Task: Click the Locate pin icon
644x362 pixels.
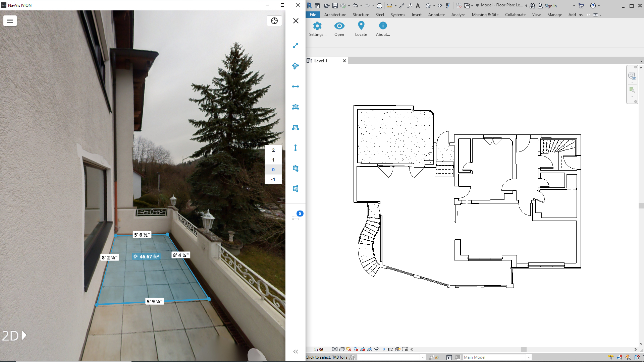Action: click(x=361, y=26)
